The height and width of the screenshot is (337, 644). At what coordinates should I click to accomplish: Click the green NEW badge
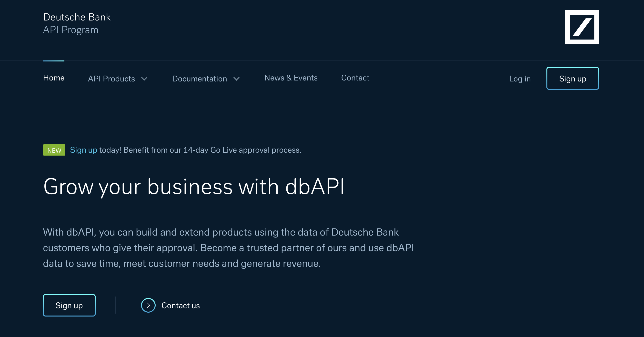pyautogui.click(x=54, y=150)
